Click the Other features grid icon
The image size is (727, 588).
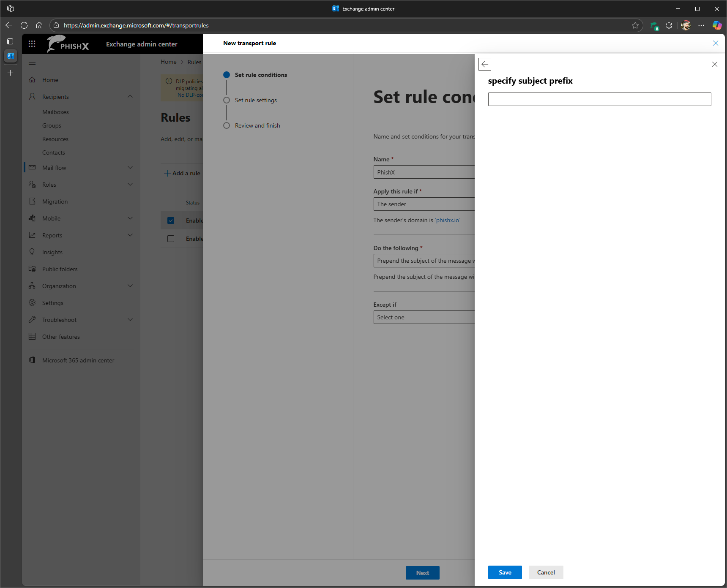[32, 336]
